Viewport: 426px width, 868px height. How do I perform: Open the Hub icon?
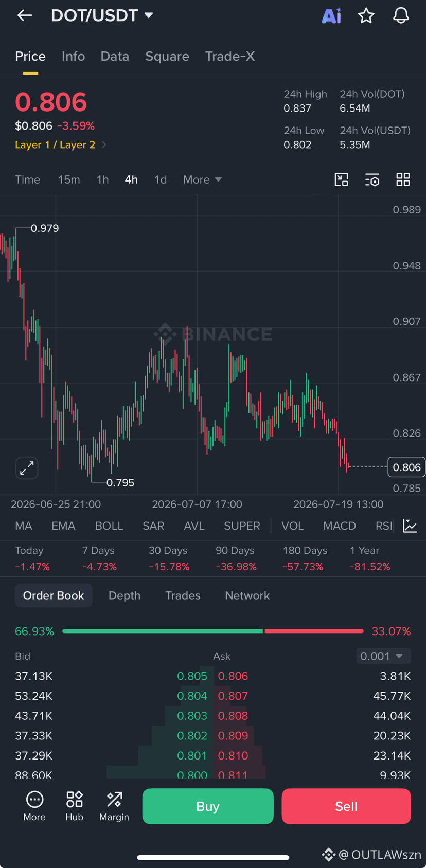(74, 806)
